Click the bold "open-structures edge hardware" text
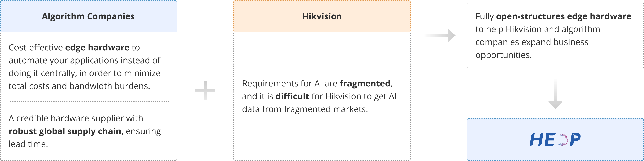 563,16
